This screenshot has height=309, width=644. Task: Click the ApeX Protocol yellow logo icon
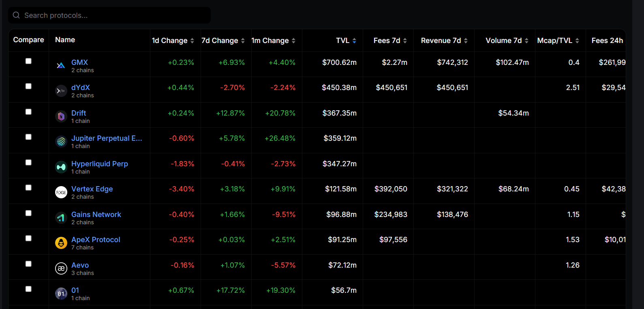point(61,243)
